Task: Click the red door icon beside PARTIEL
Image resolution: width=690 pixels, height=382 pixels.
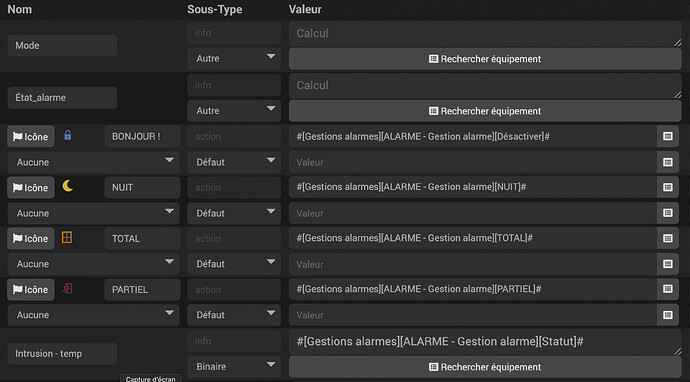Action: pyautogui.click(x=67, y=289)
